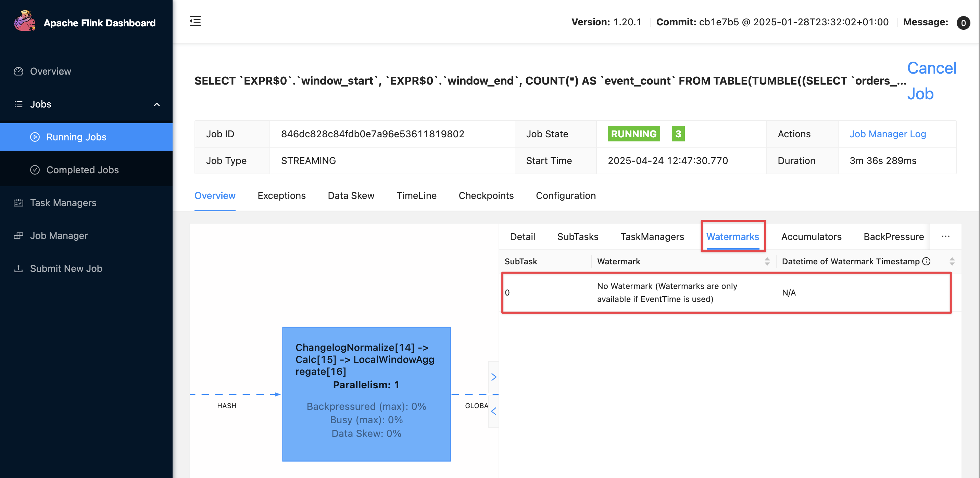The height and width of the screenshot is (478, 980).
Task: Sort by the Watermark column
Action: [767, 261]
